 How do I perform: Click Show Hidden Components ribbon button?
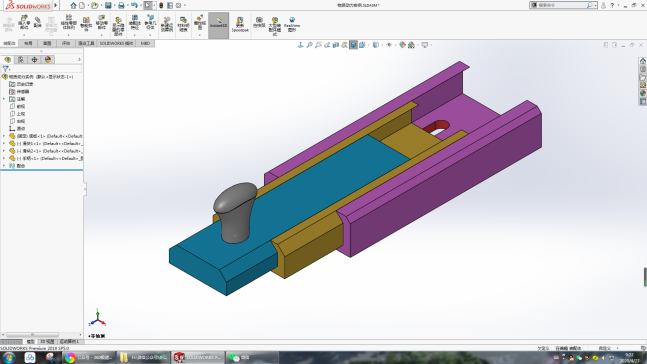coord(118,26)
